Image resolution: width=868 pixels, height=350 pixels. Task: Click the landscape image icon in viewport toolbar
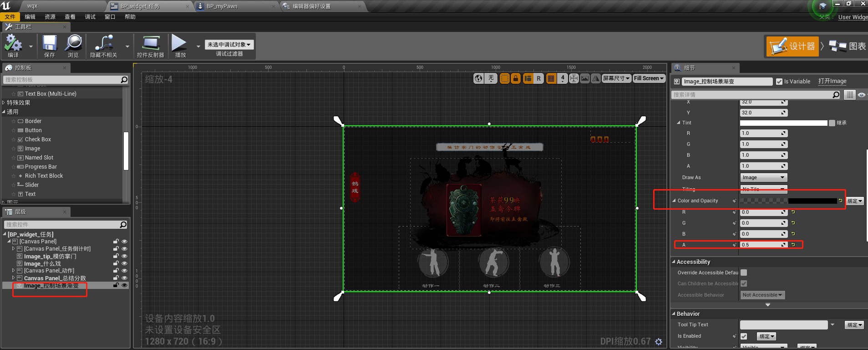coord(585,78)
